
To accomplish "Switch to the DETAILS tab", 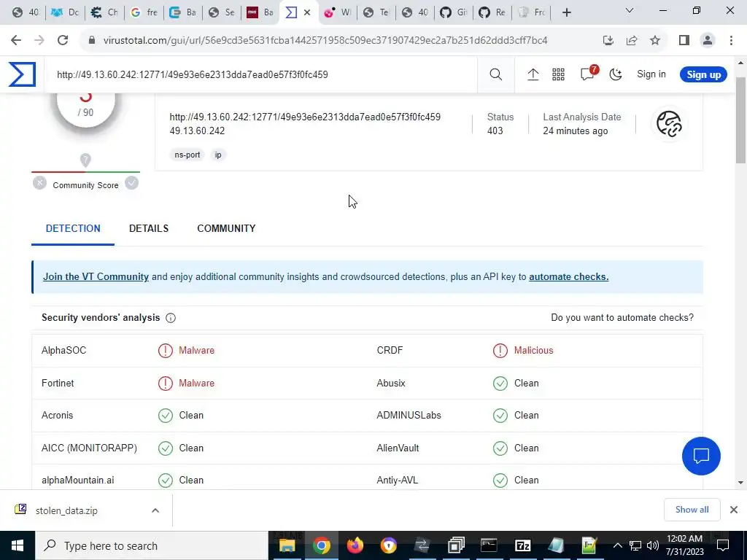I will click(149, 228).
